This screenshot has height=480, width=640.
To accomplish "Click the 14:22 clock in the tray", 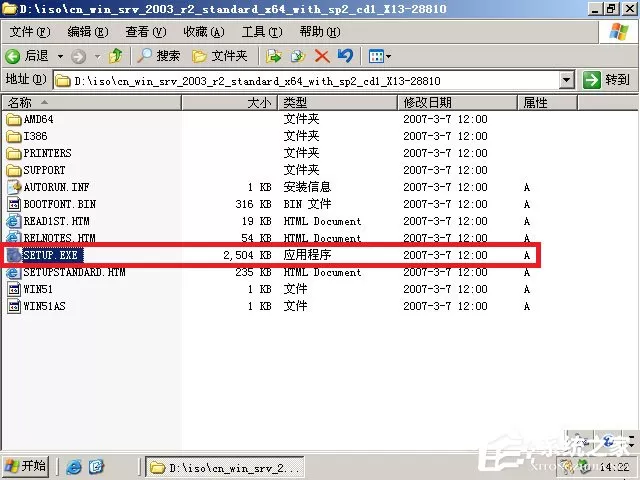I will tap(614, 467).
